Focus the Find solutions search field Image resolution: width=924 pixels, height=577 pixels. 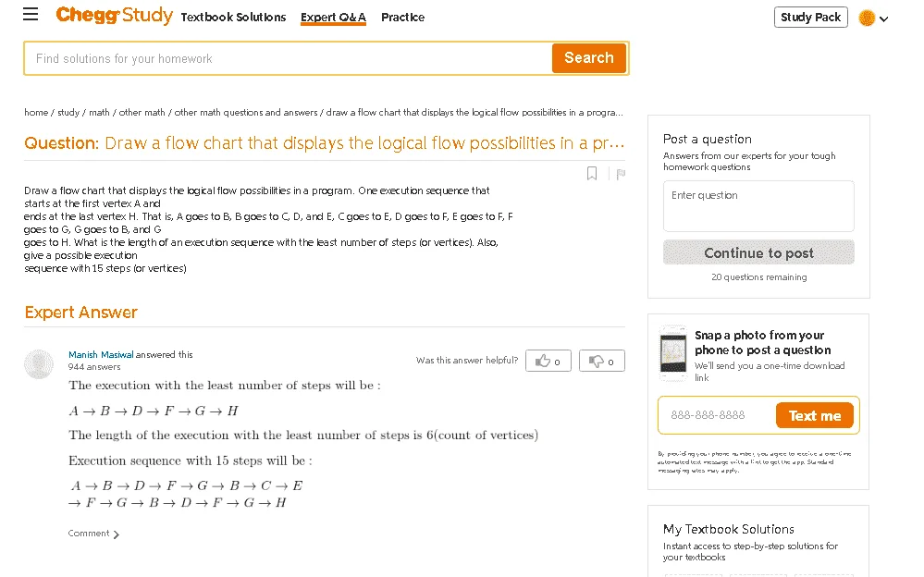point(289,58)
